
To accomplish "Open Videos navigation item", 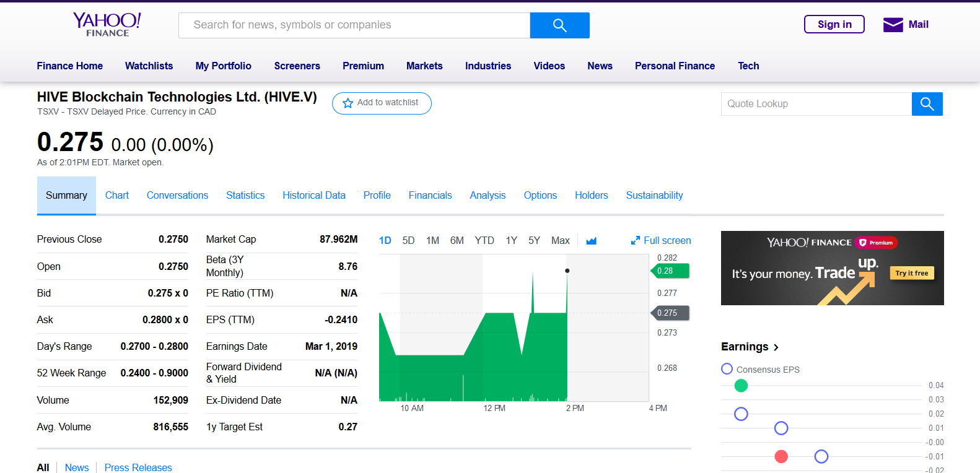I will pyautogui.click(x=549, y=66).
